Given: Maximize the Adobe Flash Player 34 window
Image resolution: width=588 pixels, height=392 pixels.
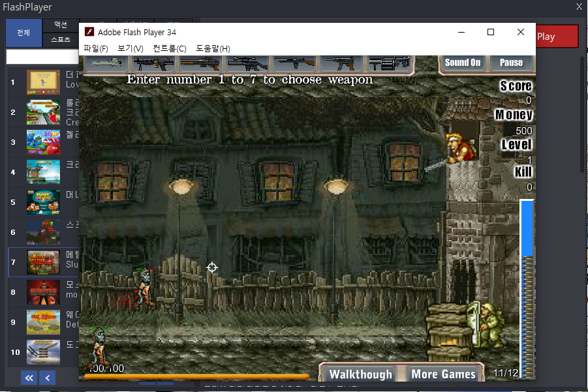Looking at the screenshot, I should coord(491,32).
